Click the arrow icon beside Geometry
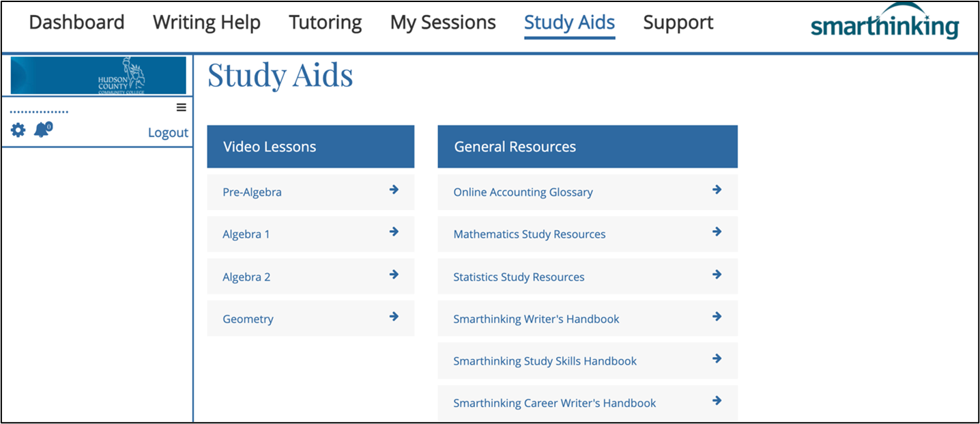Image resolution: width=980 pixels, height=424 pixels. [394, 317]
